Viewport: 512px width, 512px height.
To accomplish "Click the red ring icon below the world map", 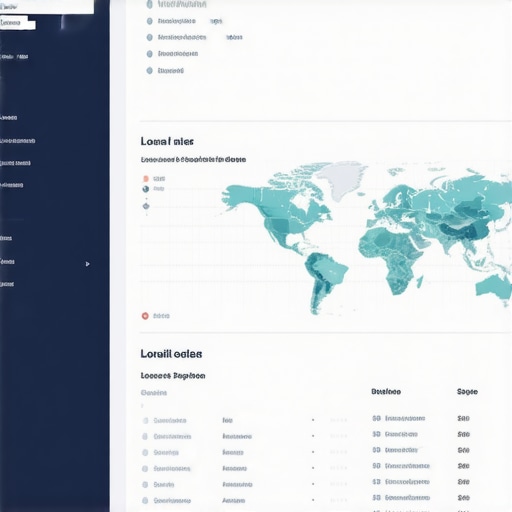I will [145, 316].
